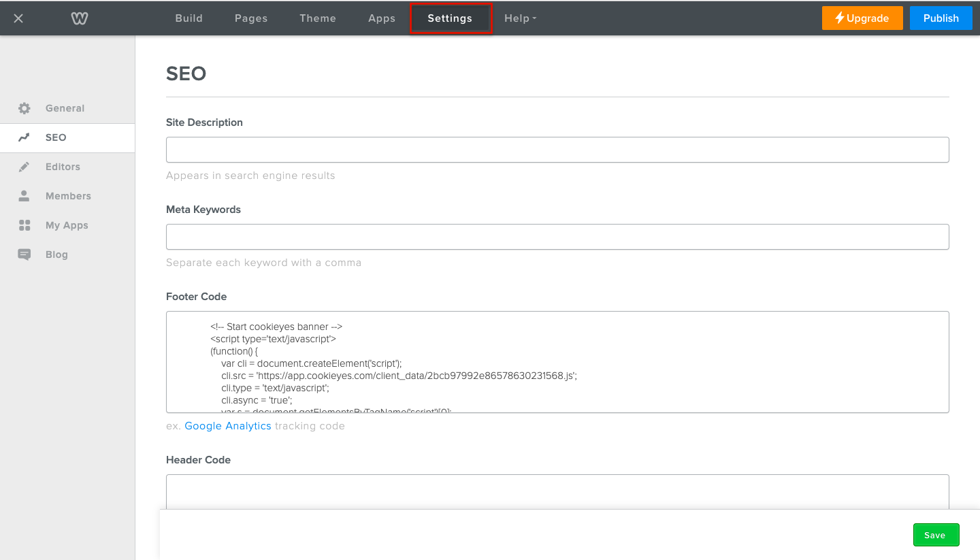Click the 'cli.async = true' code line
Image resolution: width=980 pixels, height=560 pixels.
coord(257,400)
